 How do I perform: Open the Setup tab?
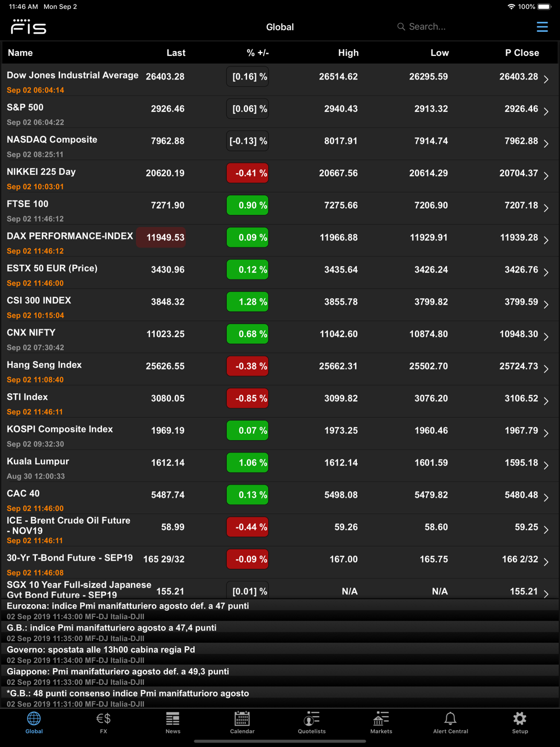tap(520, 723)
